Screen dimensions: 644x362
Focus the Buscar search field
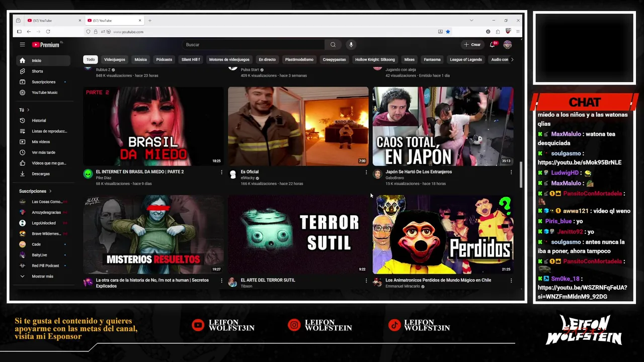[x=253, y=45]
